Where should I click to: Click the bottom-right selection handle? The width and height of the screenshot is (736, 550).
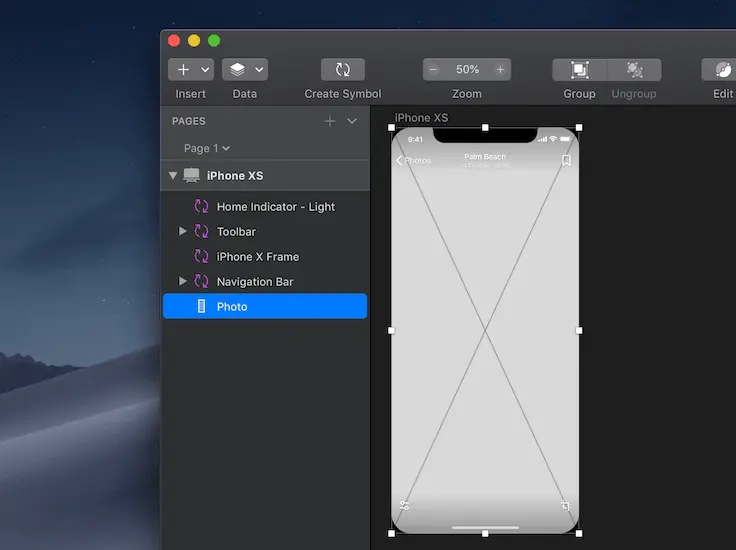coord(579,534)
